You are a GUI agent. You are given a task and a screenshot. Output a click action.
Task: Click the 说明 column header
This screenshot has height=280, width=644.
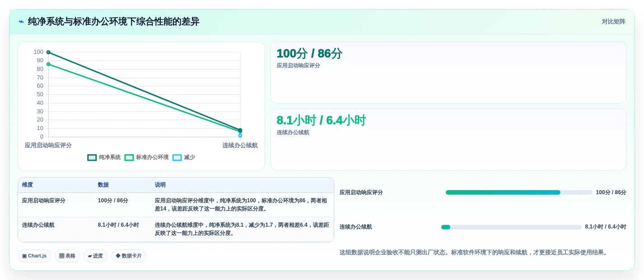click(160, 185)
